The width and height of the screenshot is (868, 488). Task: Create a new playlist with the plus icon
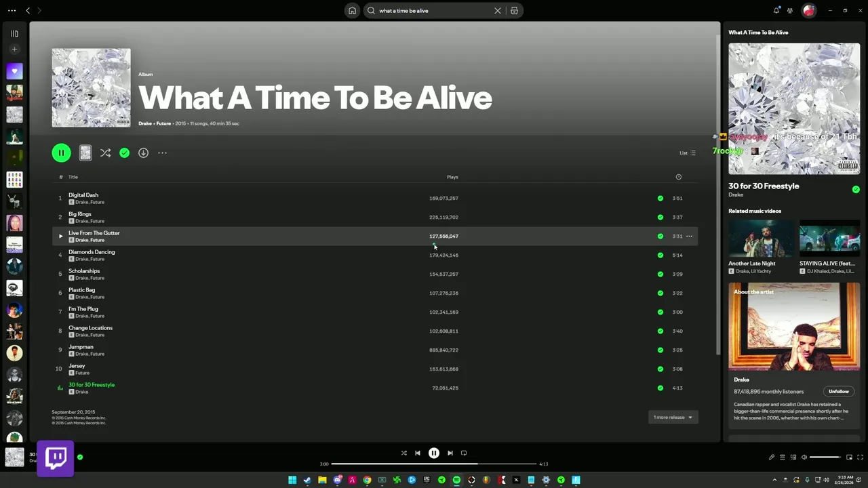point(14,49)
